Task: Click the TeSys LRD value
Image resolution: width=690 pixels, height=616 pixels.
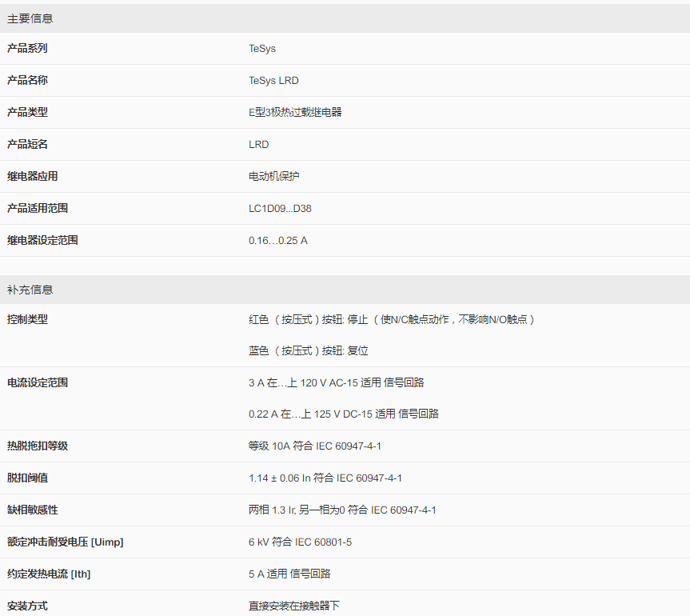Action: (x=273, y=81)
